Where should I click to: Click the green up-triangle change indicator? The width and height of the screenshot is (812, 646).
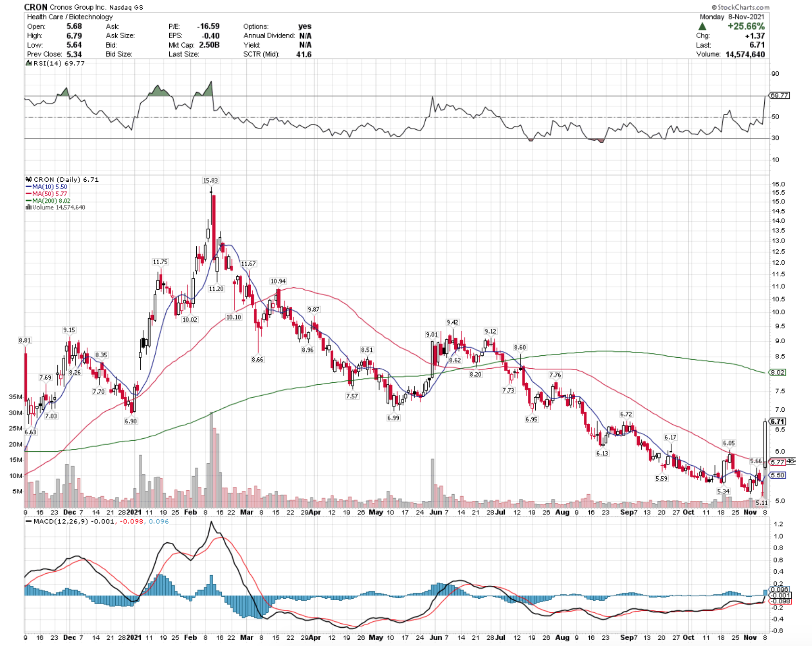coord(702,27)
